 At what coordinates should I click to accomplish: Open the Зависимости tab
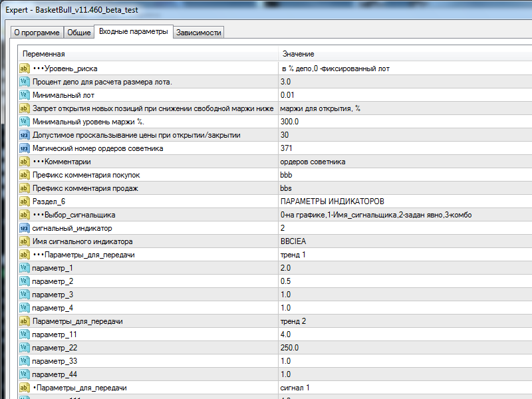point(199,33)
